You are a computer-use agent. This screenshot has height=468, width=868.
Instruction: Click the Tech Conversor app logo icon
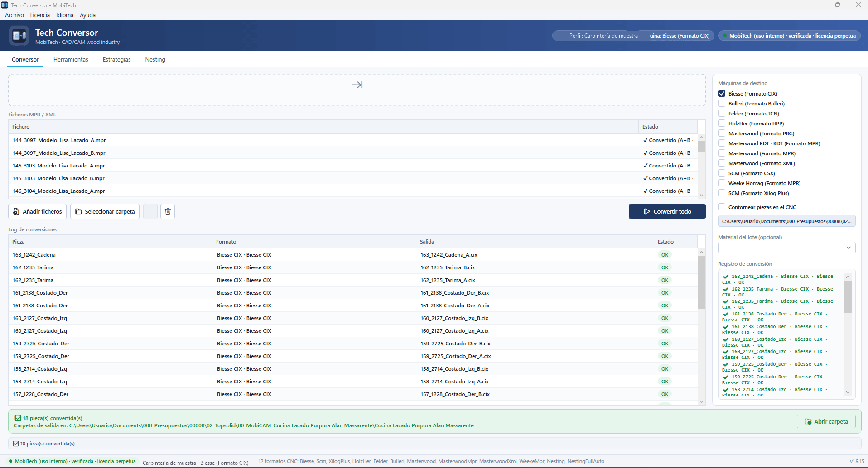(19, 35)
